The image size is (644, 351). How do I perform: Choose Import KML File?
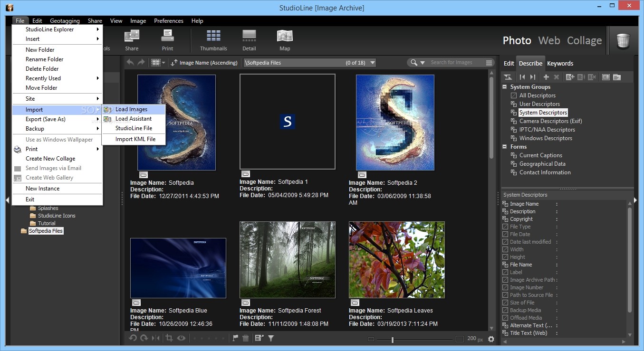(134, 139)
